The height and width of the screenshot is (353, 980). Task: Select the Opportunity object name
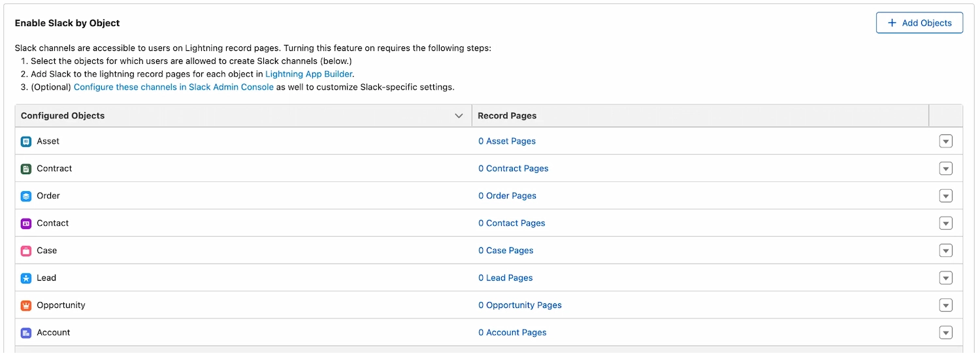click(61, 305)
